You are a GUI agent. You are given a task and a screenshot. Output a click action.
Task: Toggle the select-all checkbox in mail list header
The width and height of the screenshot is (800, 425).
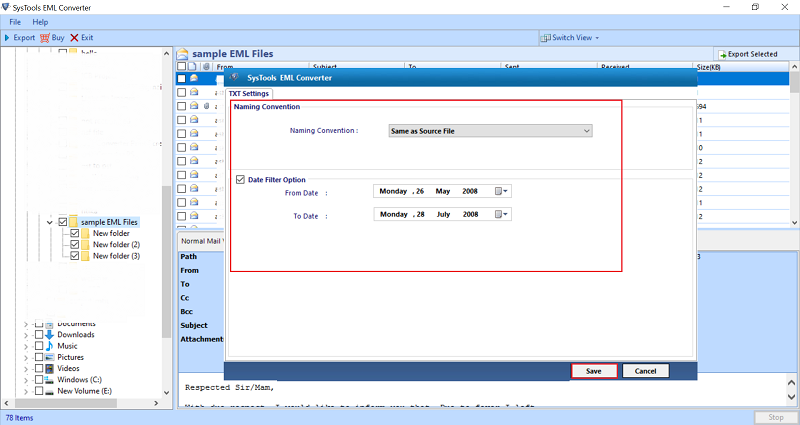click(181, 67)
